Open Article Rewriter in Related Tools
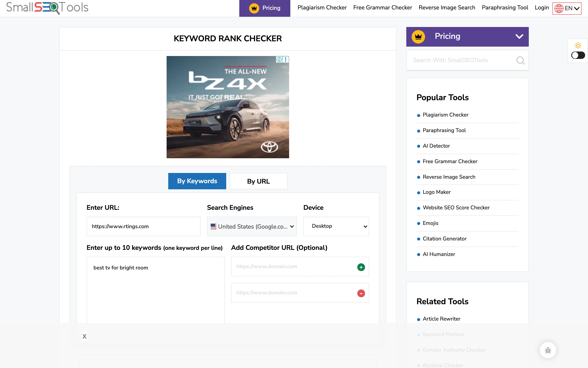 (x=441, y=319)
